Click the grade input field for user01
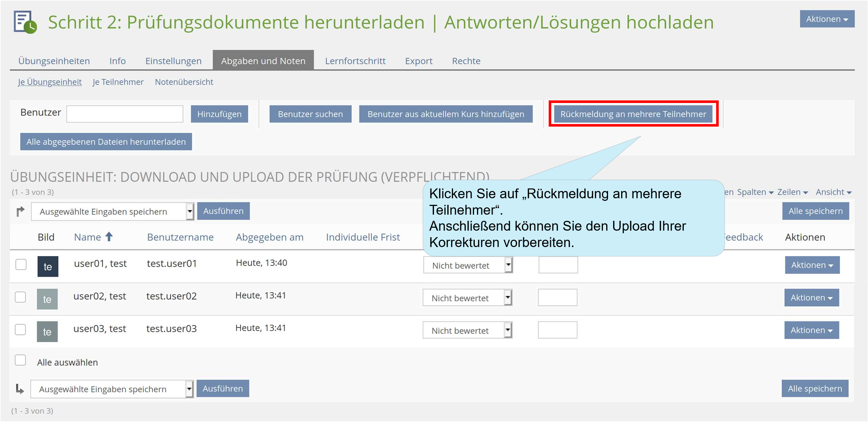Screen dimensions: 868x422 [x=558, y=265]
